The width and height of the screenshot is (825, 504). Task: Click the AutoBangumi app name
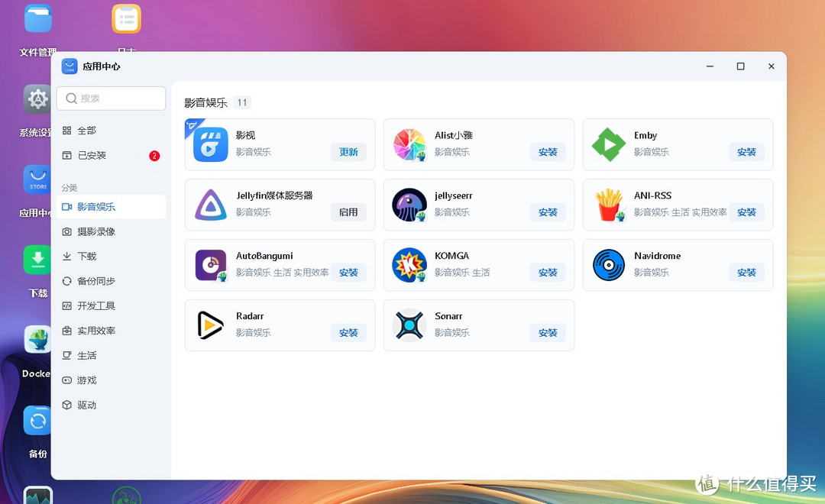[x=264, y=256]
